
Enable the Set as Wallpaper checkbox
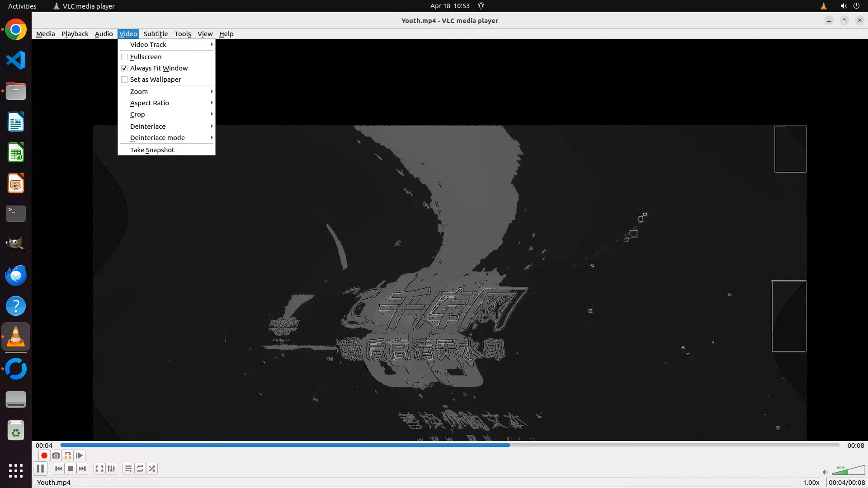pos(124,80)
